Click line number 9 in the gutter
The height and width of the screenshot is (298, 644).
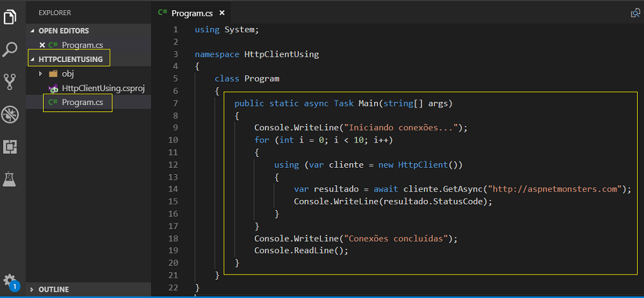click(x=175, y=127)
